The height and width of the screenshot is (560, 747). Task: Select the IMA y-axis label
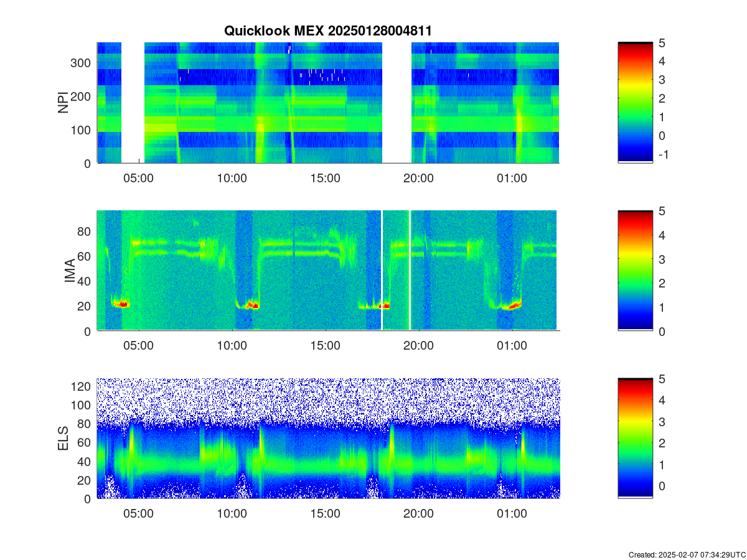pyautogui.click(x=70, y=271)
